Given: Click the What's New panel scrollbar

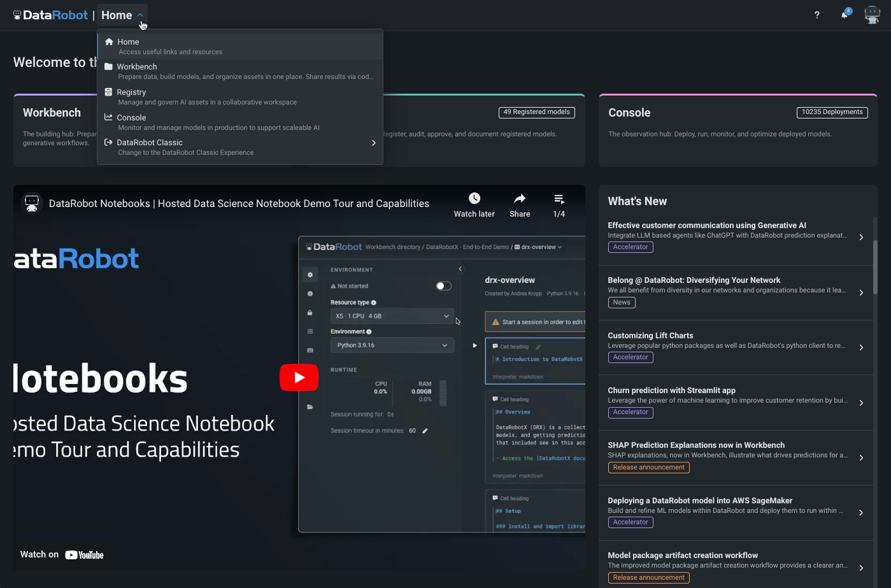Looking at the screenshot, I should 875,268.
